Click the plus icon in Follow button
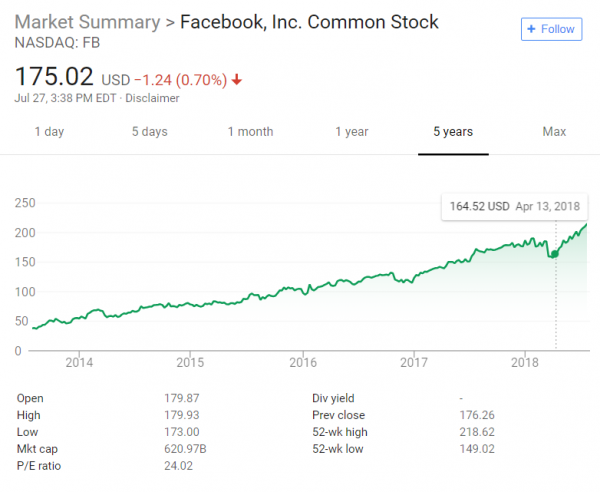 (x=531, y=29)
